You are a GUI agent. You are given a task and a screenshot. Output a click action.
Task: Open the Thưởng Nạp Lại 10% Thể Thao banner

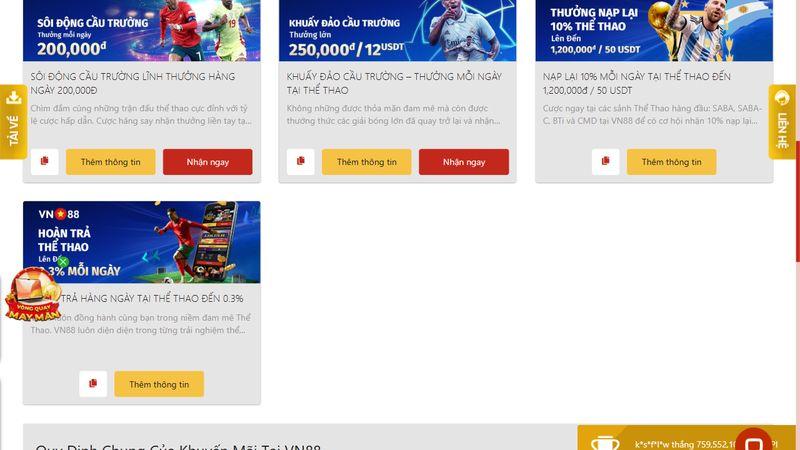click(x=654, y=31)
